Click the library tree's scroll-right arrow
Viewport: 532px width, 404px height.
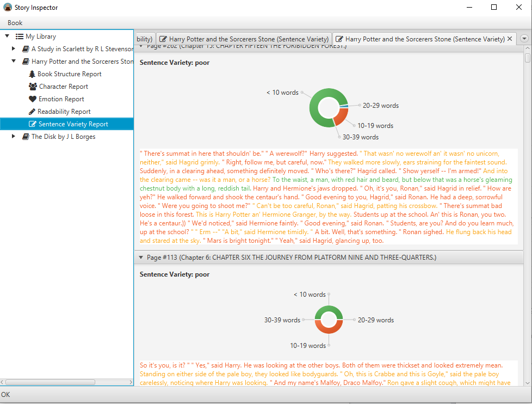tap(131, 382)
